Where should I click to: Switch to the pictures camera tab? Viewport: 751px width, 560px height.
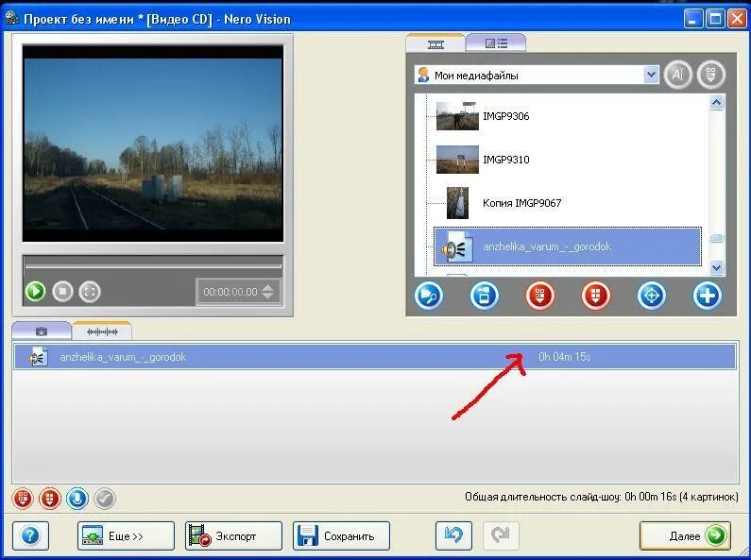coord(42,331)
